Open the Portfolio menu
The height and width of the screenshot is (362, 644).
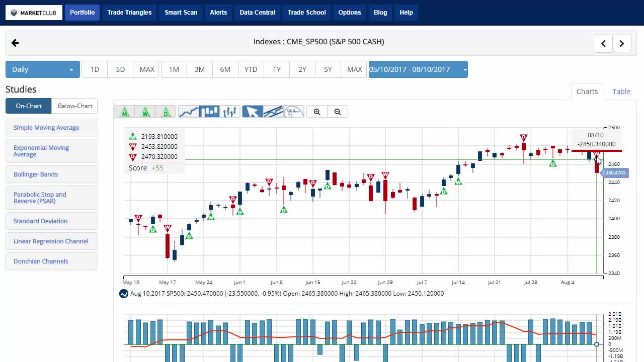(83, 13)
